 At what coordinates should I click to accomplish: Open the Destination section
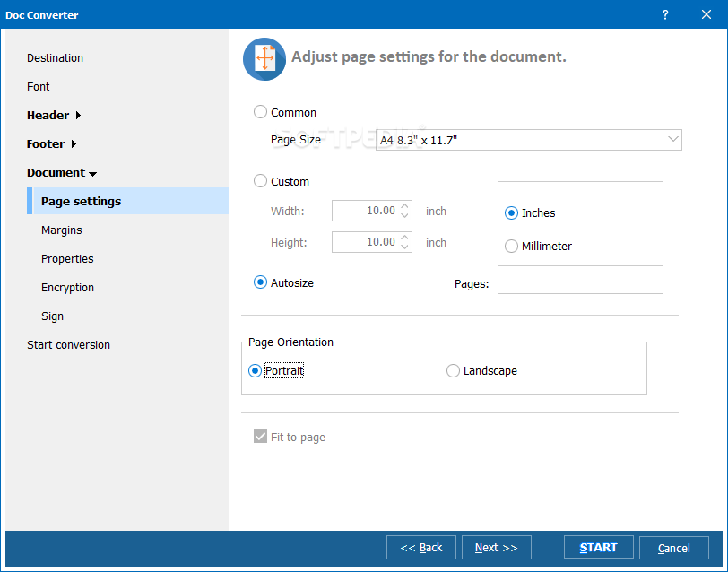tap(55, 58)
